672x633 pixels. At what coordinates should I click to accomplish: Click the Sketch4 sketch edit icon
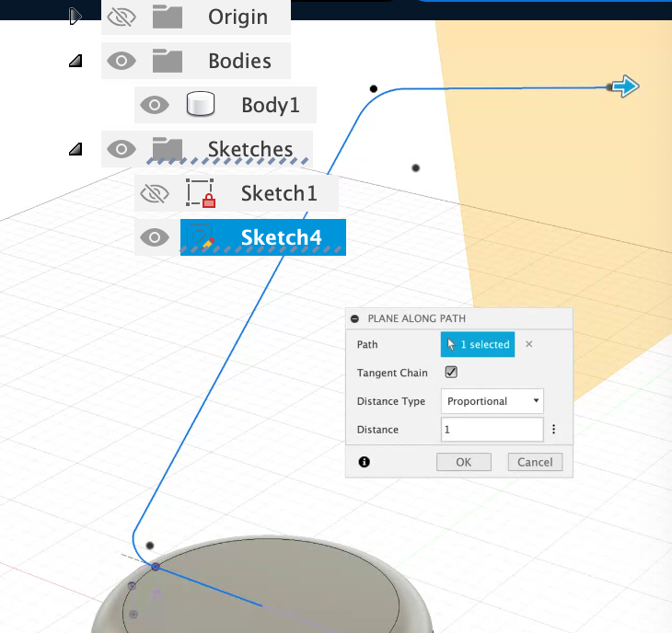(200, 236)
